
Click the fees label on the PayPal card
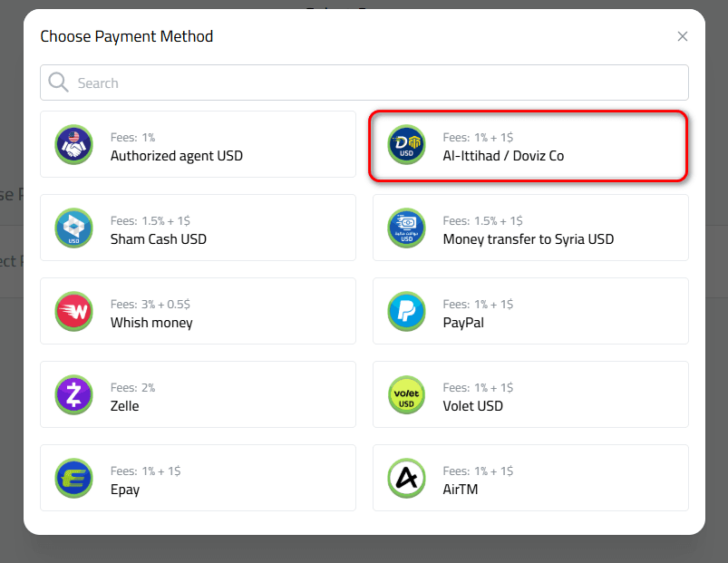(478, 305)
